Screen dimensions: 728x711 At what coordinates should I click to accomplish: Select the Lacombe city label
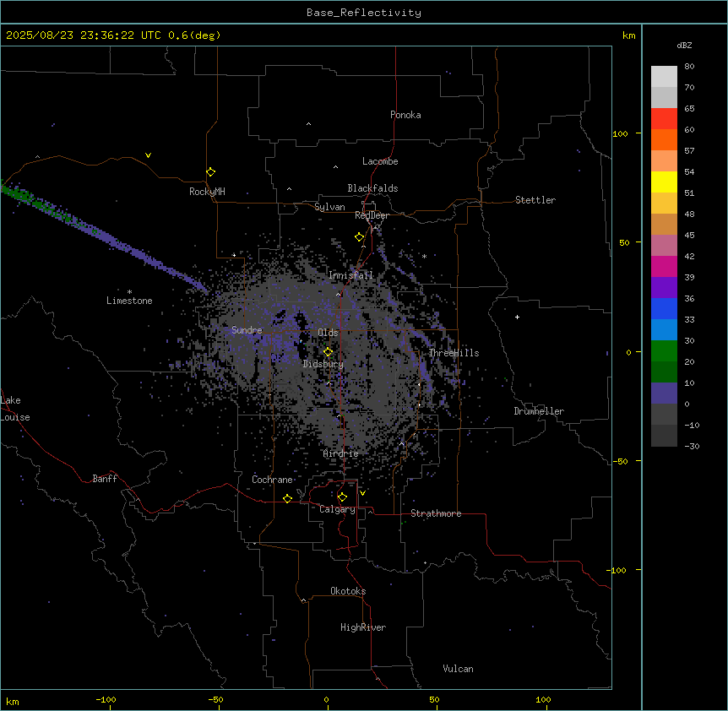tap(380, 161)
